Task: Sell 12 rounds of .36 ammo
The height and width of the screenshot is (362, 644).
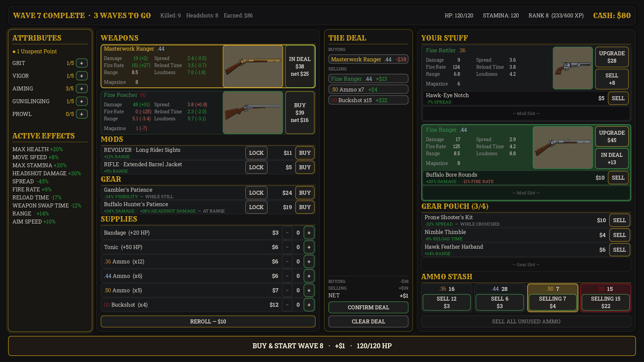Action: coord(446,302)
